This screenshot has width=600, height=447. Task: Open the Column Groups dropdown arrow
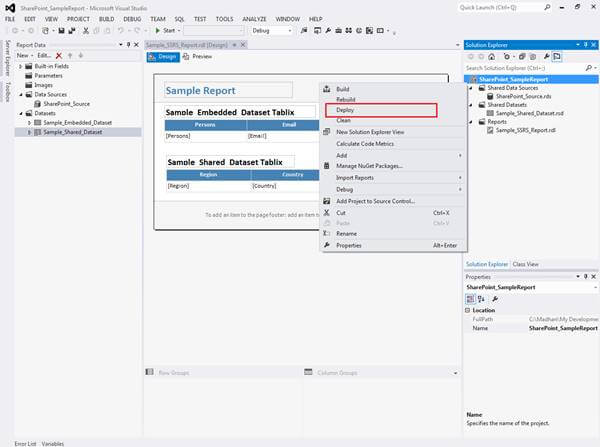pos(455,373)
